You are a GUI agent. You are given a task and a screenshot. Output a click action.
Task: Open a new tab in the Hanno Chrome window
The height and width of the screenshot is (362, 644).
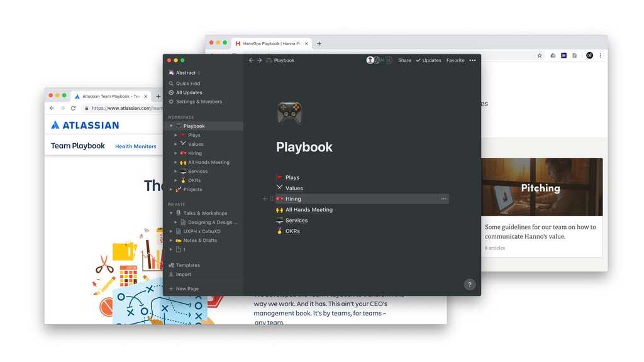point(319,43)
